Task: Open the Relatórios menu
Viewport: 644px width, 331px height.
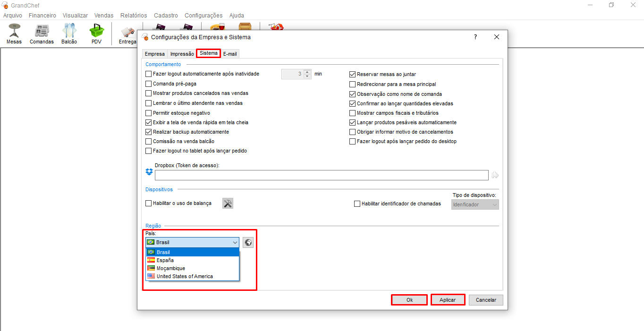Action: tap(134, 16)
